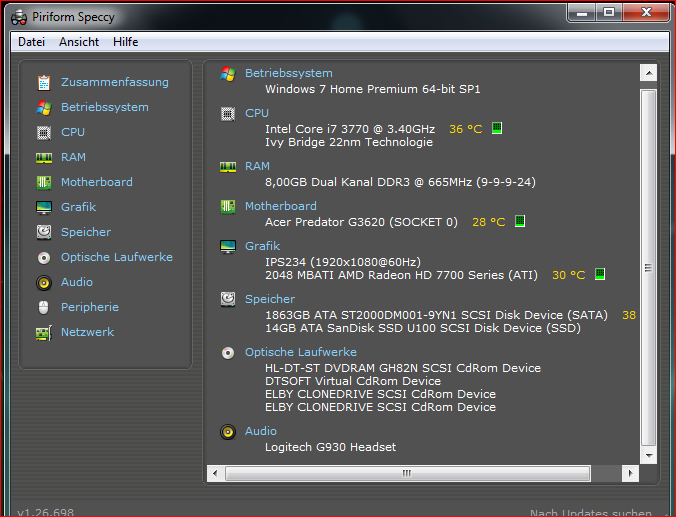Click the board icon beside Motherboard heading

click(228, 207)
